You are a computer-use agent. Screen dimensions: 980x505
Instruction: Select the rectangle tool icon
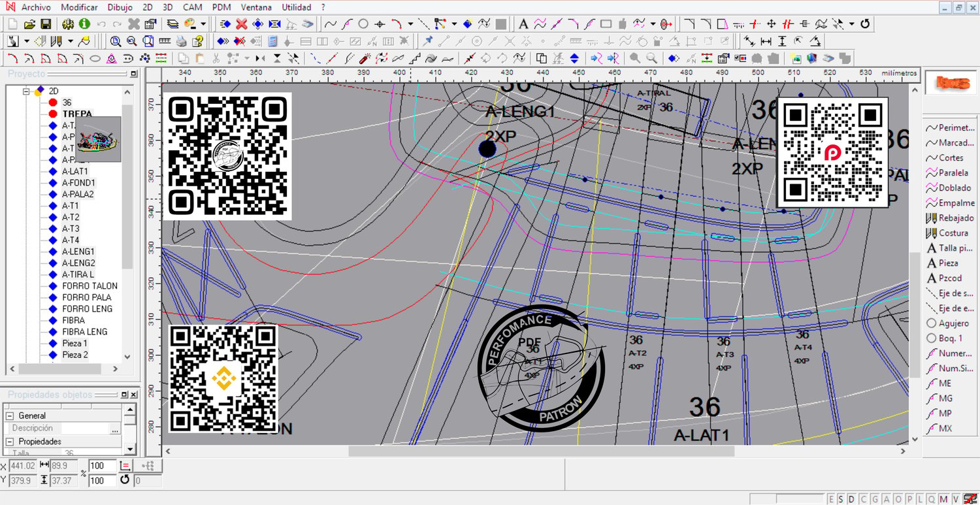[606, 24]
